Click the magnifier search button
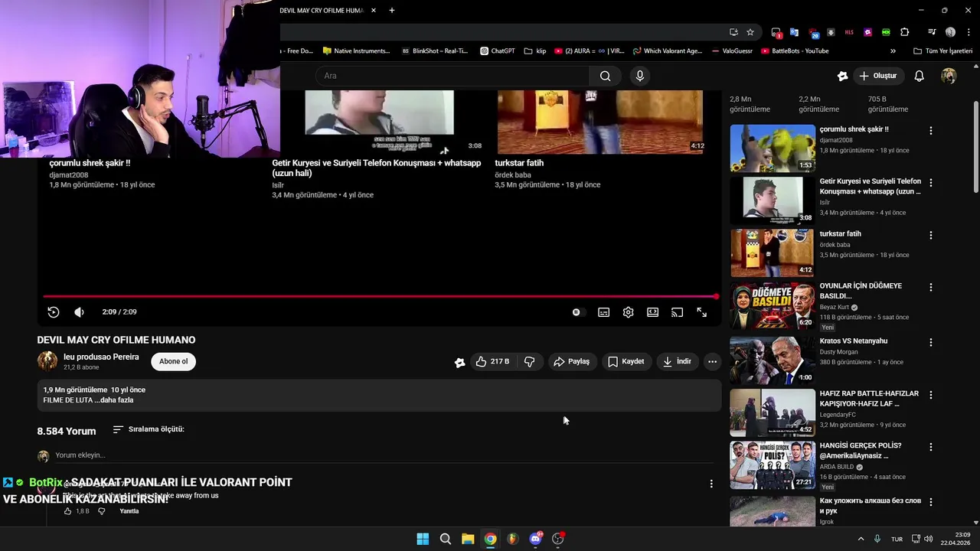This screenshot has width=980, height=551. point(605,76)
